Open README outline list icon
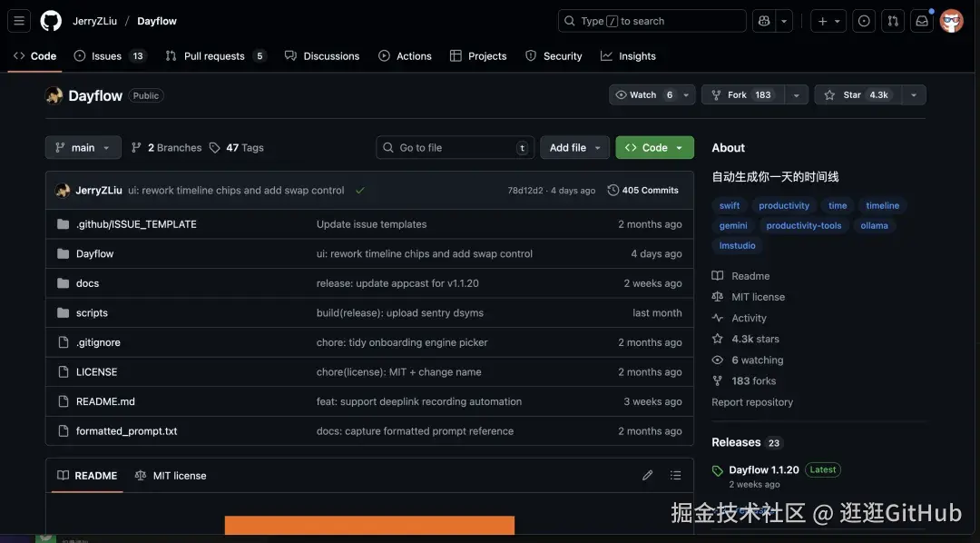 tap(676, 476)
